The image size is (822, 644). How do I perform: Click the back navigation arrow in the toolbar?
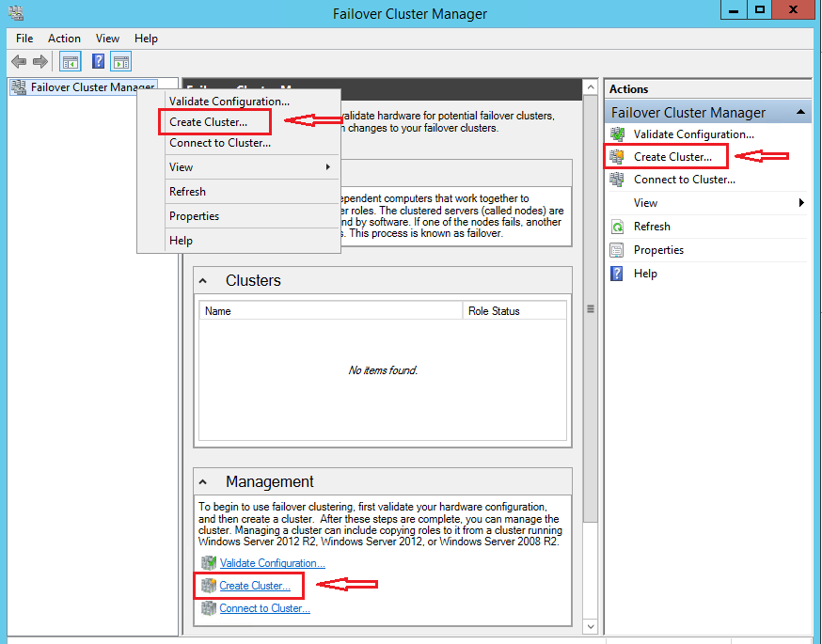[19, 61]
